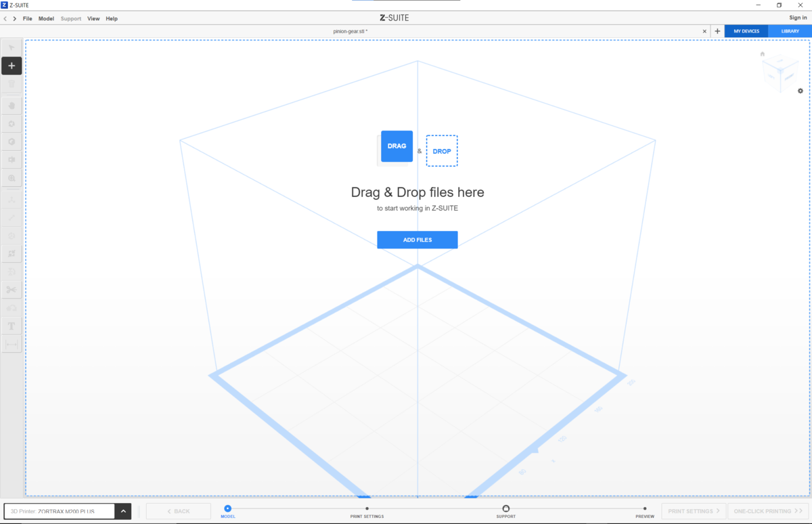This screenshot has width=812, height=524.
Task: Select the magnifier zoom tool
Action: point(12,178)
